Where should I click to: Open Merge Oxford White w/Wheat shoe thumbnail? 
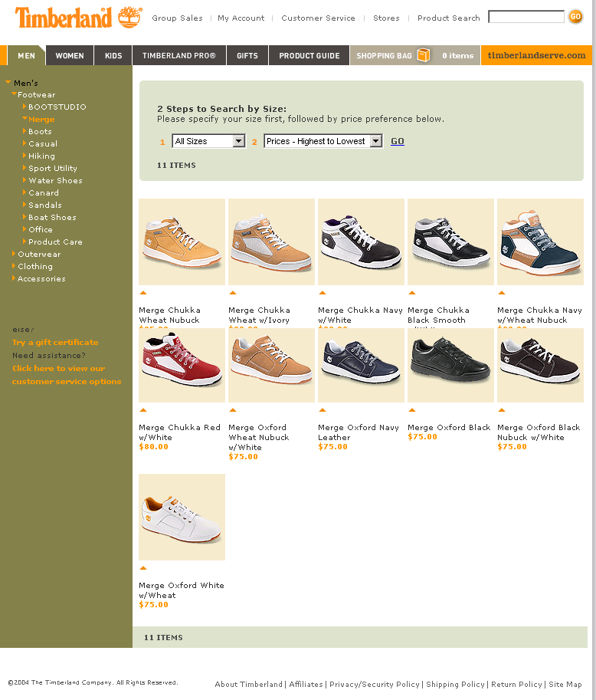pyautogui.click(x=182, y=517)
